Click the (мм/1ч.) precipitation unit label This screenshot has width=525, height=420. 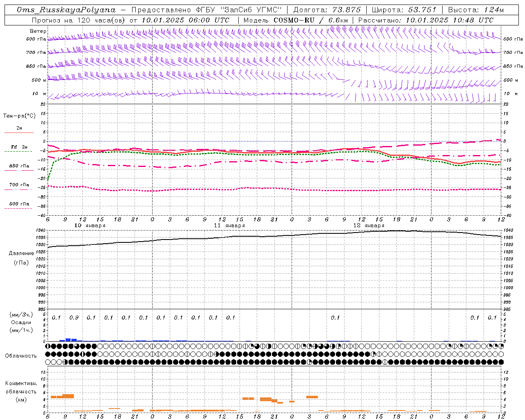pos(21,330)
